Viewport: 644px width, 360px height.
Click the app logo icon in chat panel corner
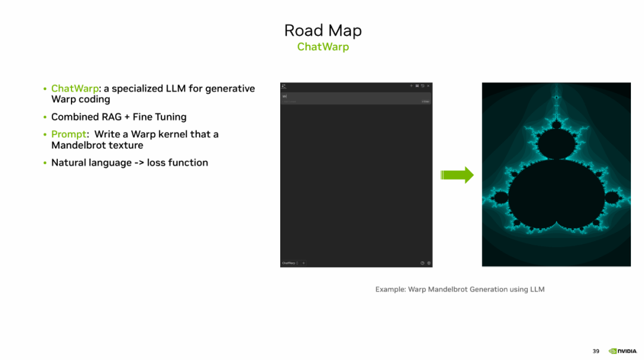point(284,86)
